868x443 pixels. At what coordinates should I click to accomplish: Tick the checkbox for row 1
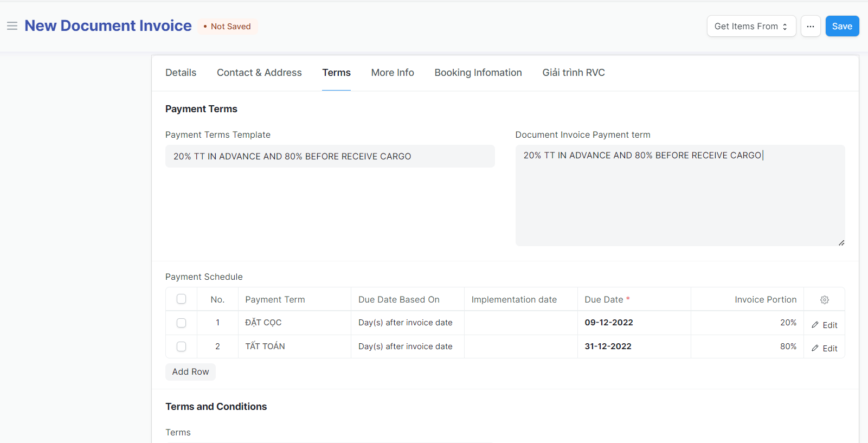point(181,323)
